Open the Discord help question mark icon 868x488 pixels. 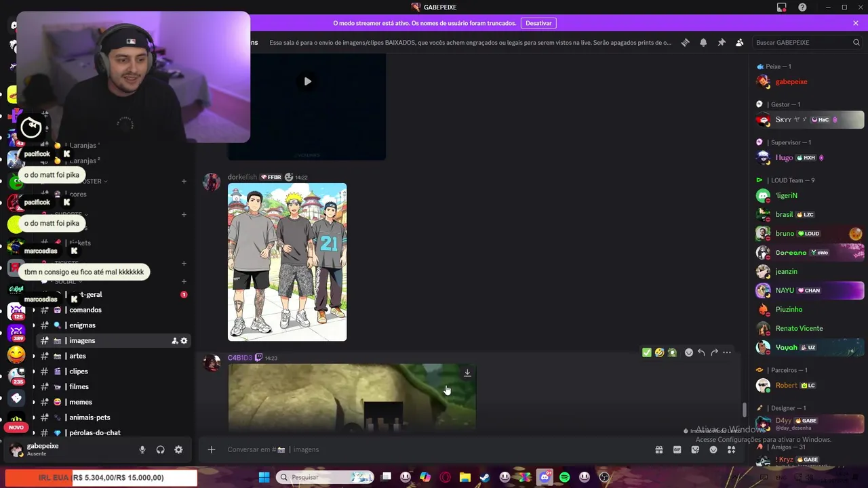tap(803, 7)
